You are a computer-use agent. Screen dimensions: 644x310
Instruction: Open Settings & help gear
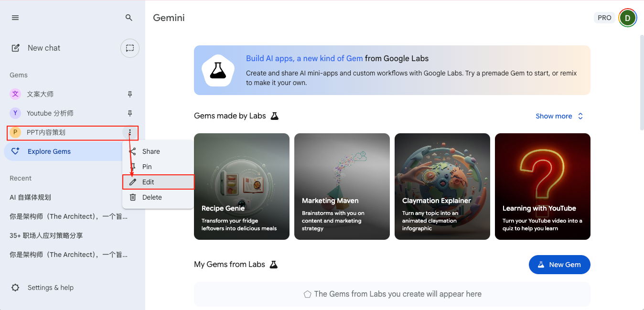[15, 288]
